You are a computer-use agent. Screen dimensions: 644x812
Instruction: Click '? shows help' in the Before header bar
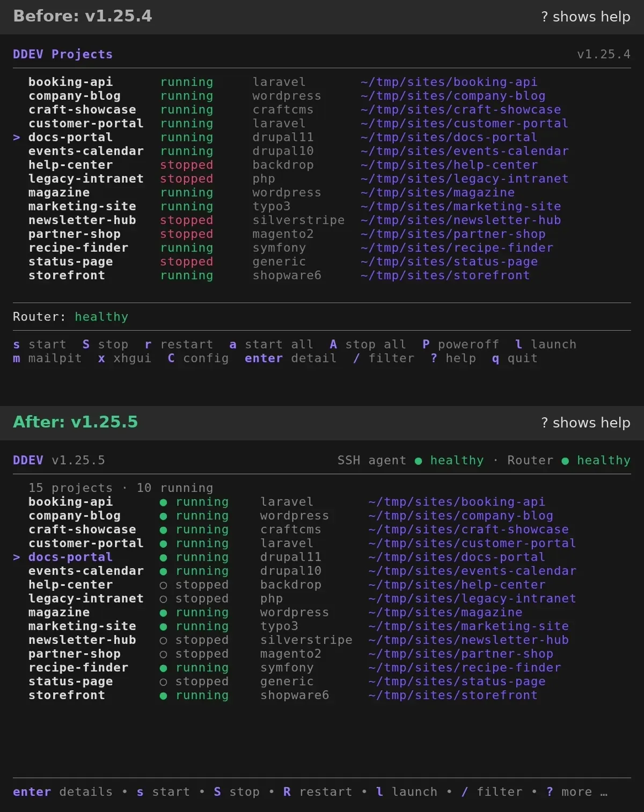pos(586,17)
